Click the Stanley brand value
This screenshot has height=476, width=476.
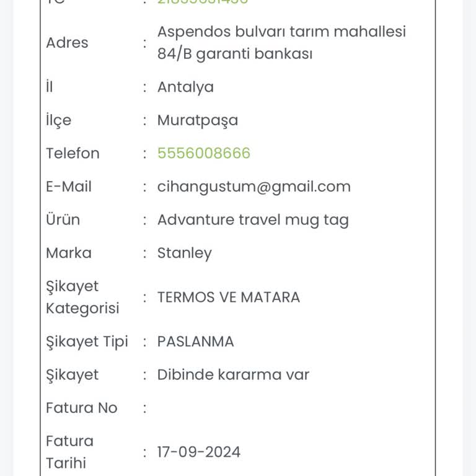coord(184,253)
